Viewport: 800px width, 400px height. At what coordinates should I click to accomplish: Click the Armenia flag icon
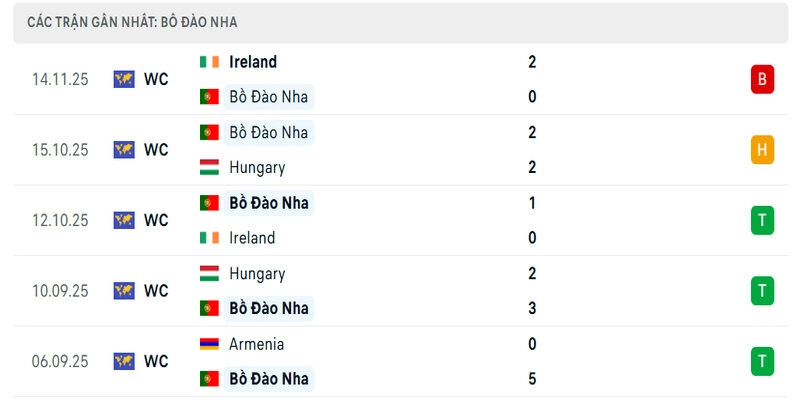coord(209,344)
